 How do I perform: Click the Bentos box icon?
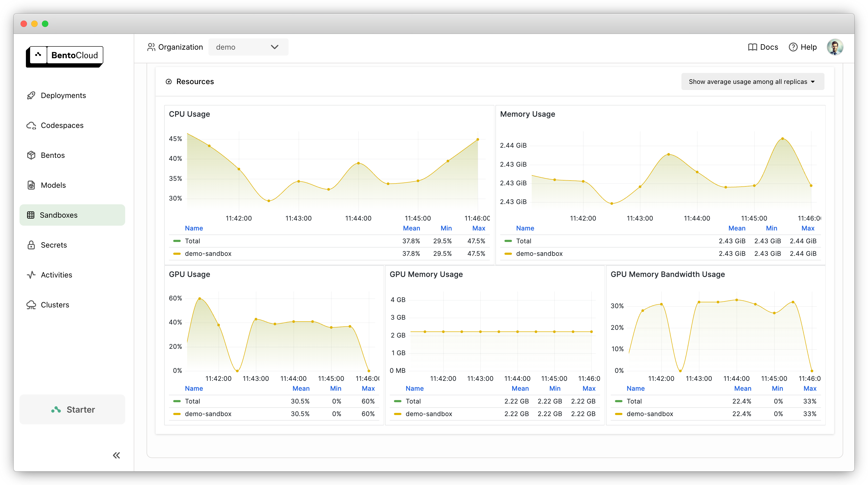coord(31,155)
